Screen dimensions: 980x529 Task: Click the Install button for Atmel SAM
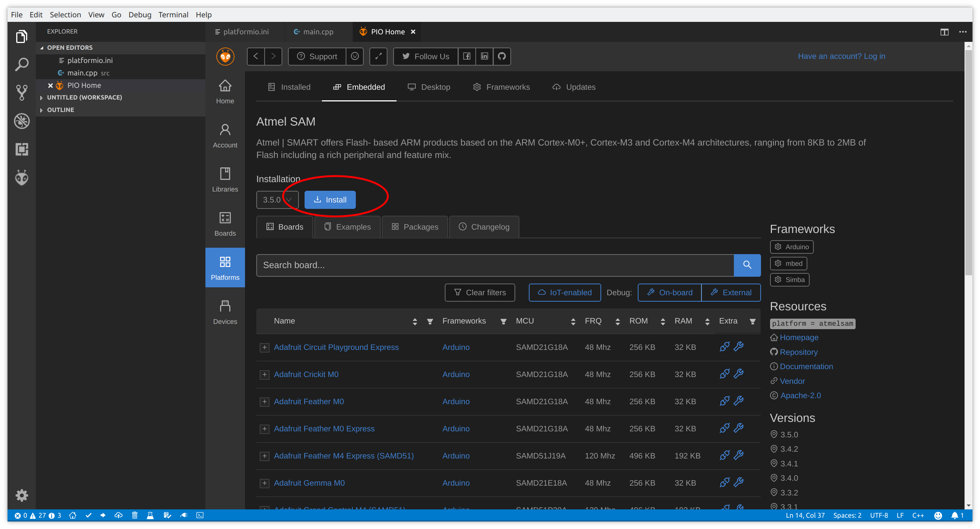(x=330, y=199)
